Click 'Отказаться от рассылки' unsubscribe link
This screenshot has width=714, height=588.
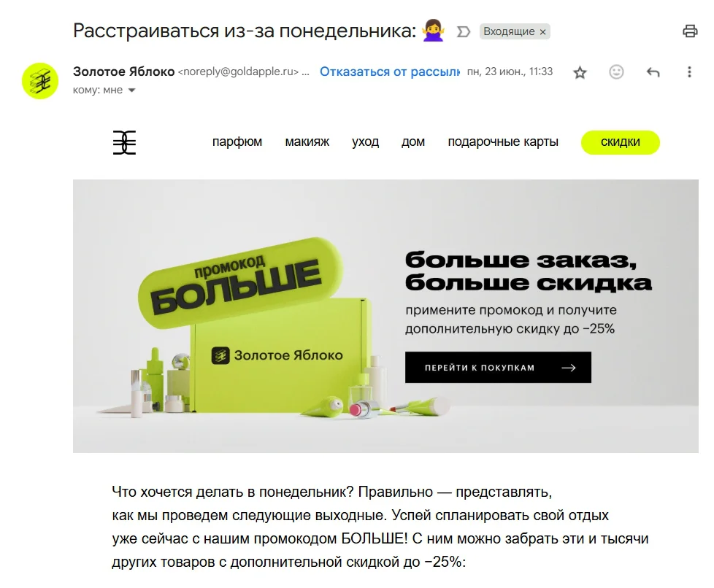click(390, 72)
